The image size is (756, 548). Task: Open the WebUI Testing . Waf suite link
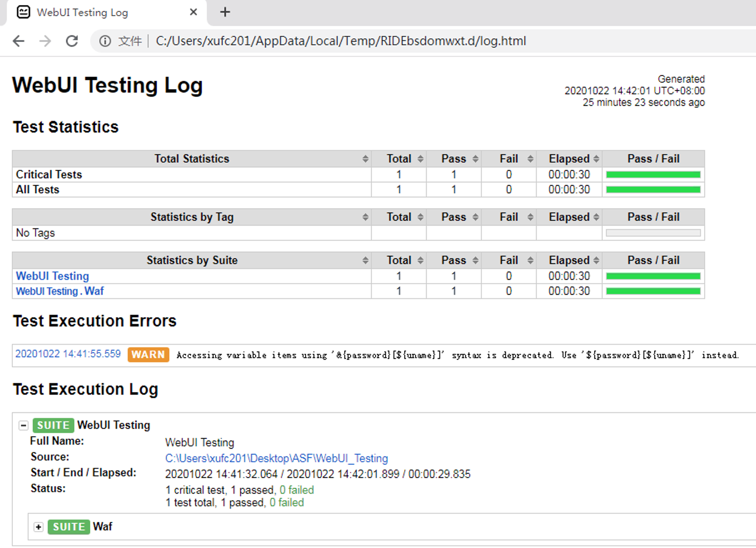click(x=60, y=291)
